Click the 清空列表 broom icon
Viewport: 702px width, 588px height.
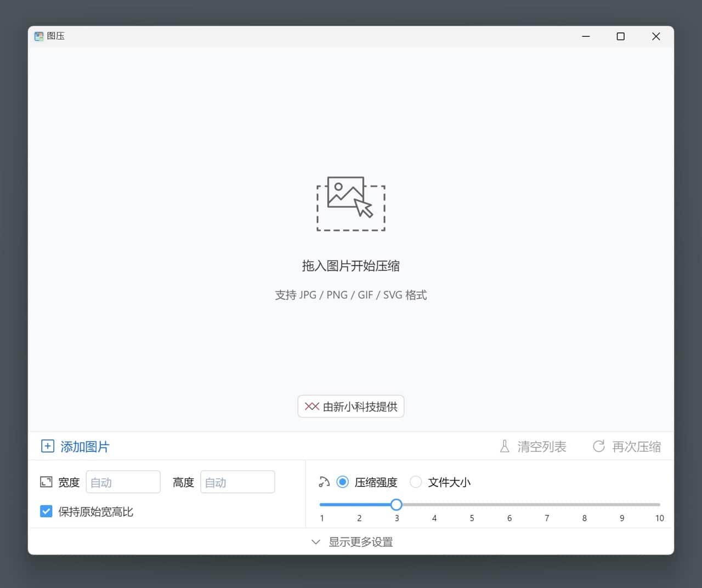pyautogui.click(x=505, y=446)
